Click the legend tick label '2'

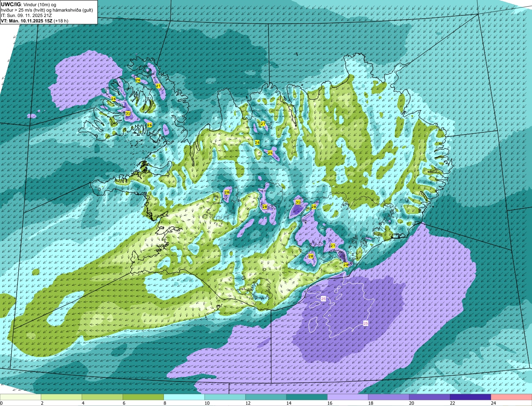(42, 403)
